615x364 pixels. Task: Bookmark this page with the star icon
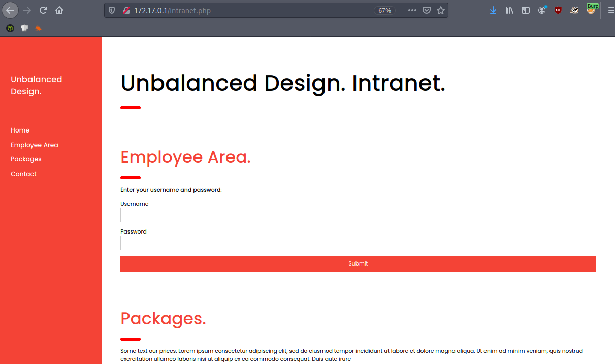pos(440,10)
